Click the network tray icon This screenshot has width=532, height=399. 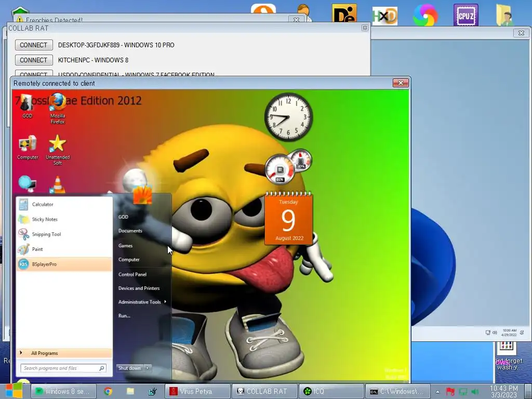point(463,392)
